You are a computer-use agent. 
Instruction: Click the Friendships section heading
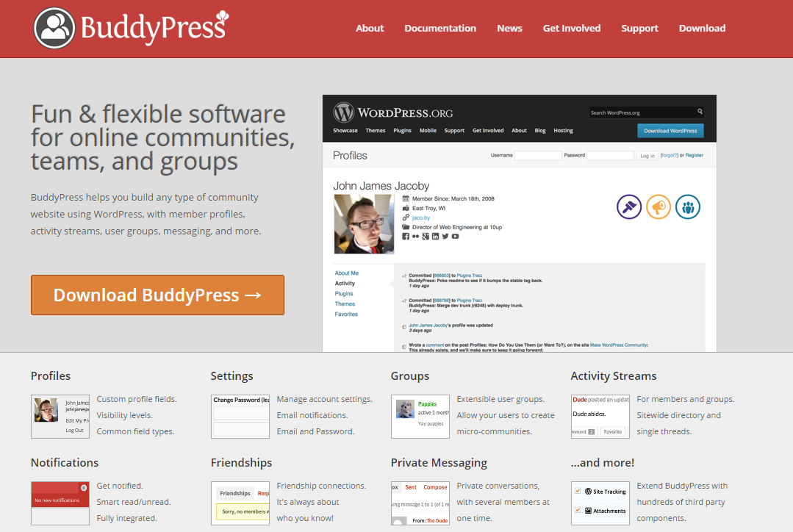click(241, 463)
